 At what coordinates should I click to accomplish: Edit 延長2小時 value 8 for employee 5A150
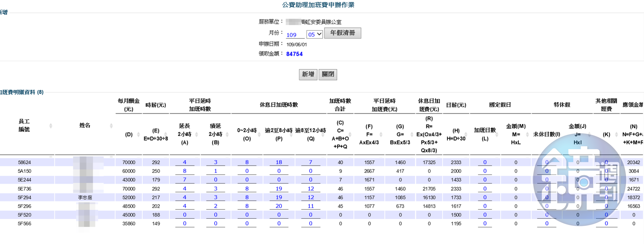pyautogui.click(x=185, y=171)
